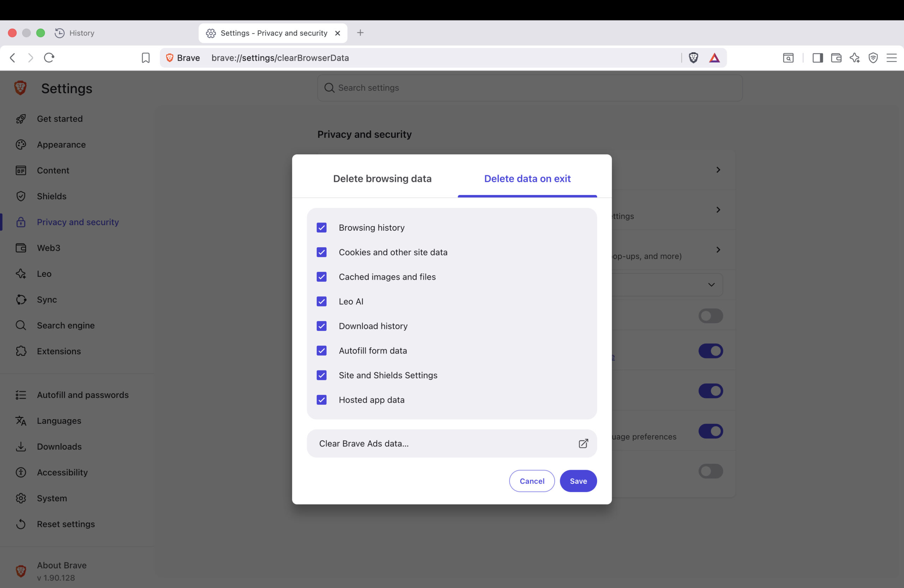This screenshot has height=588, width=904.
Task: Click the wallet icon beside Web3
Action: (x=21, y=248)
